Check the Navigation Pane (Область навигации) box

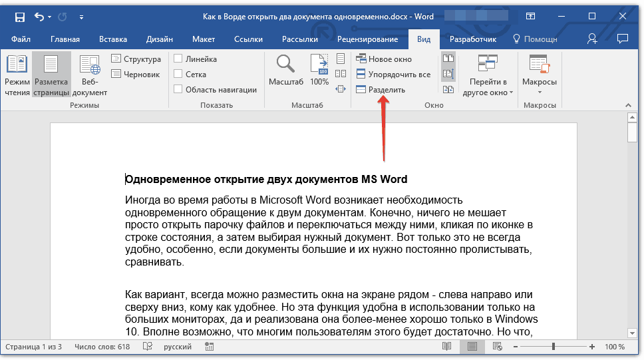178,90
